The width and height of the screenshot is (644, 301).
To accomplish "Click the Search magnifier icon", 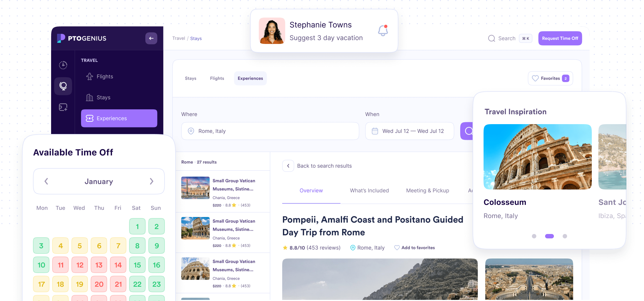I will pyautogui.click(x=492, y=38).
